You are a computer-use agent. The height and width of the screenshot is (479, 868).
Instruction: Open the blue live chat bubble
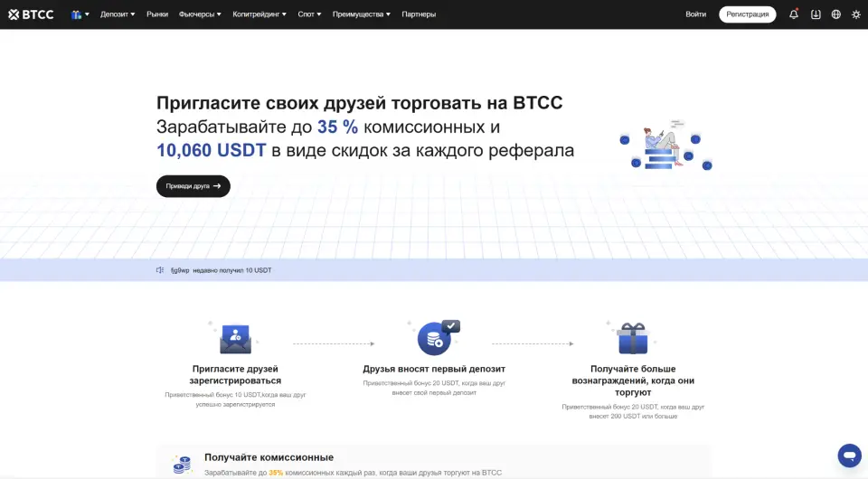(849, 456)
